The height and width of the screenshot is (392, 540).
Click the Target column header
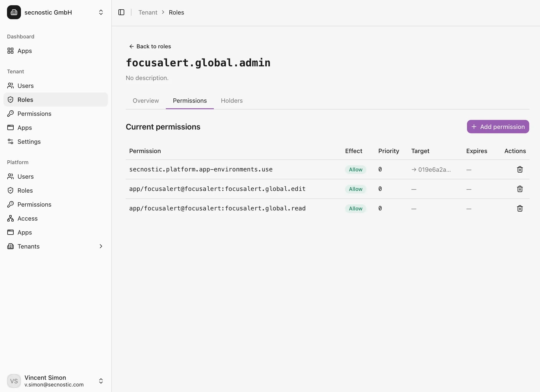coord(420,151)
